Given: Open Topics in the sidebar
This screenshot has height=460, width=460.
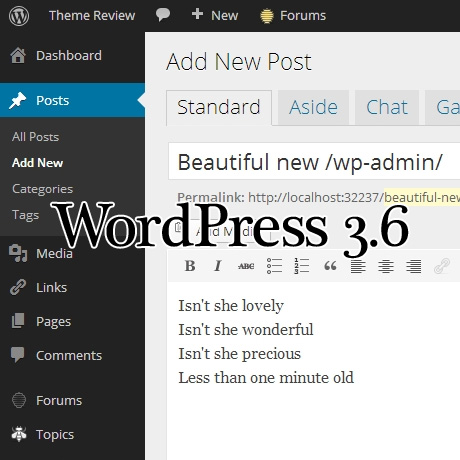Looking at the screenshot, I should click(x=55, y=435).
